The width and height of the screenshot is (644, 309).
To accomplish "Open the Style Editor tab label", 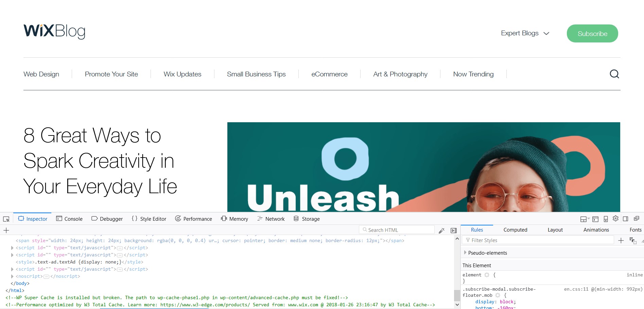I will point(153,219).
